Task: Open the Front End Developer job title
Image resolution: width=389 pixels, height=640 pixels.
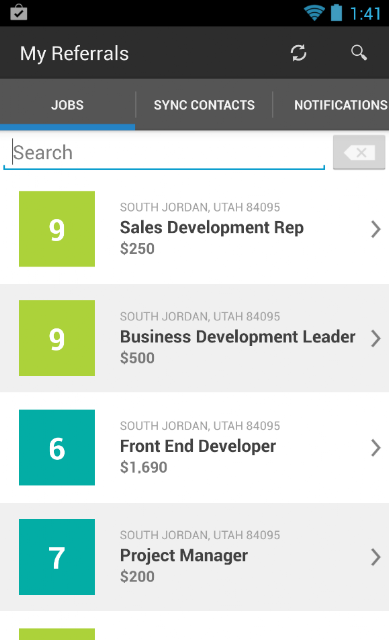Action: tap(198, 446)
